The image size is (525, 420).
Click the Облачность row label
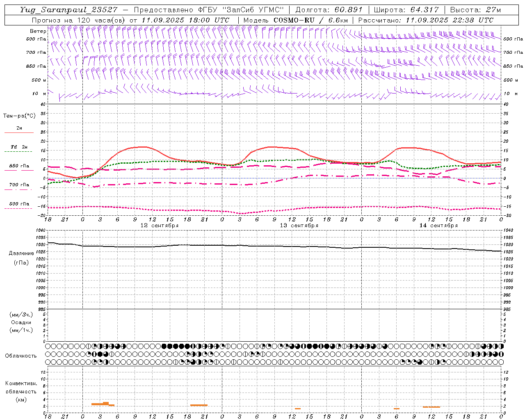[21, 356]
